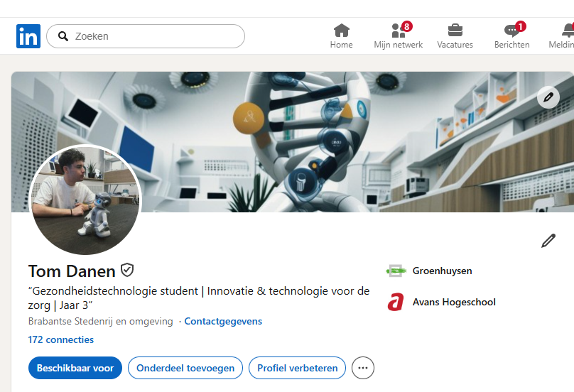Open the round profile photo
The height and width of the screenshot is (392, 574).
coord(85,200)
